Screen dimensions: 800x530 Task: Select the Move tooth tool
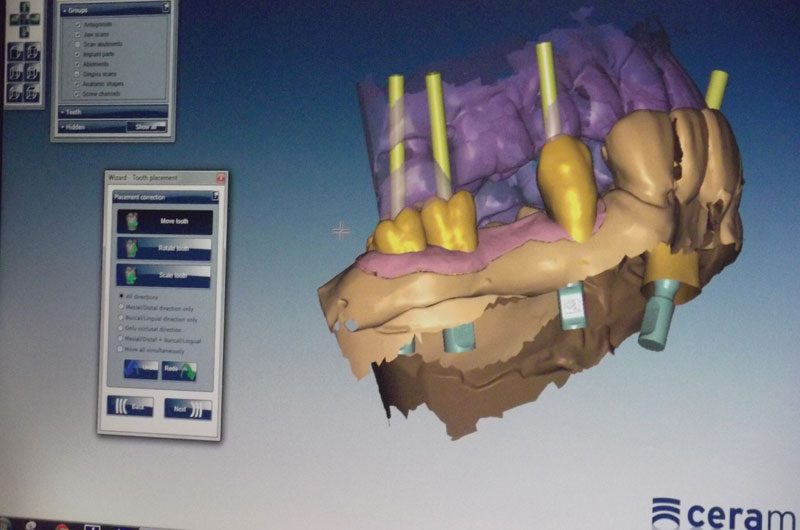(x=164, y=221)
